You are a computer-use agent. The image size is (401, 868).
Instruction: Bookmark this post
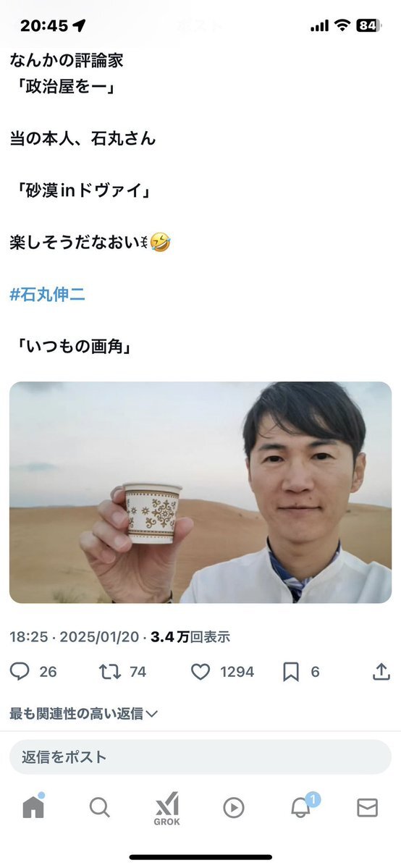pos(291,672)
